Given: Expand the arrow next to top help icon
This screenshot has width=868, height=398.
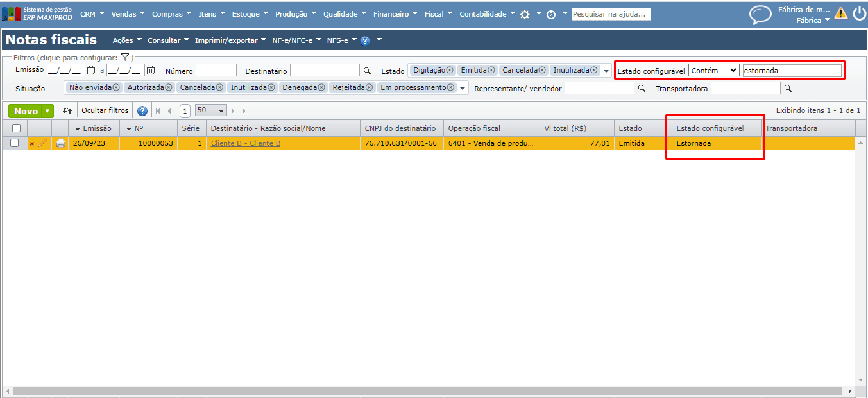Looking at the screenshot, I should point(565,13).
